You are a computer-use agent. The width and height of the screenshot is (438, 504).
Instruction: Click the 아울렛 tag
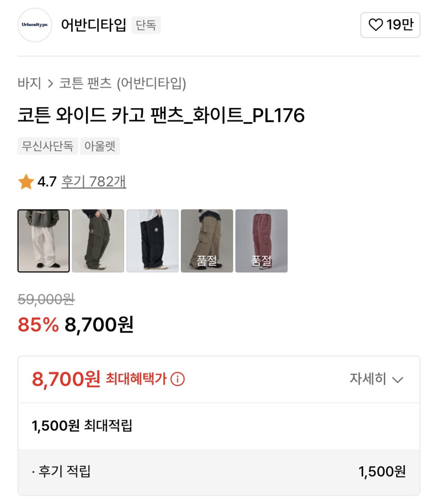click(100, 146)
